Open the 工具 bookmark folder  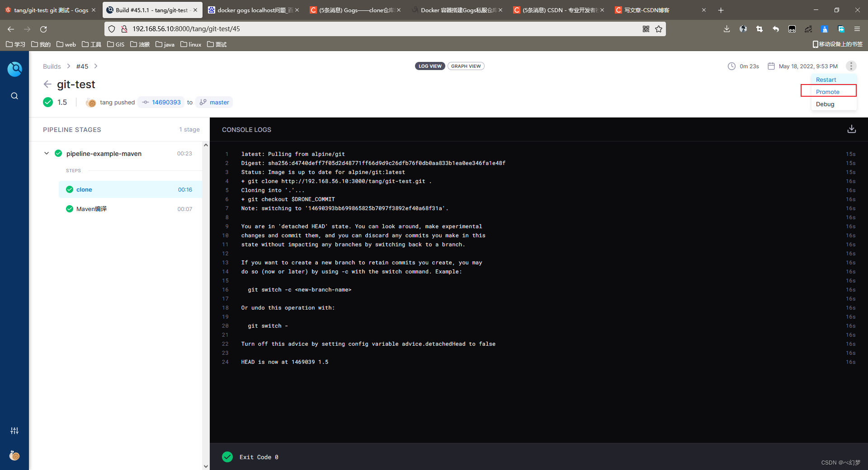(91, 44)
